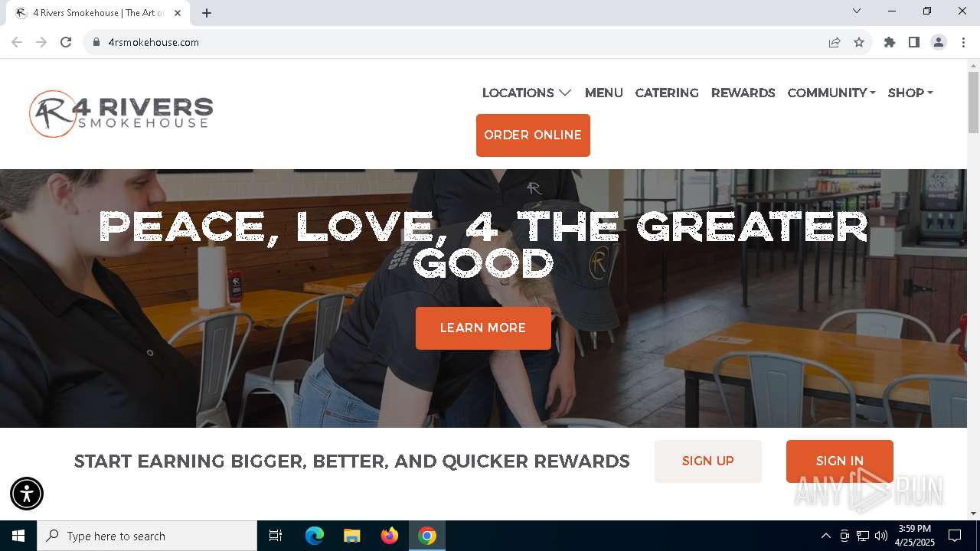
Task: Open the Chrome three-dot menu
Action: 963,42
